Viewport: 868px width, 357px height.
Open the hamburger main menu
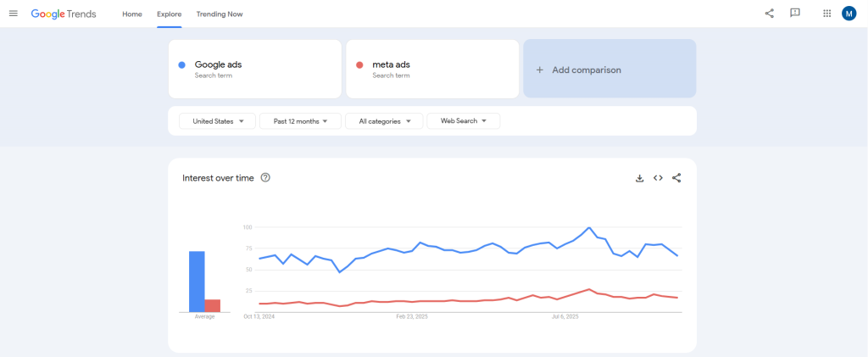click(13, 14)
